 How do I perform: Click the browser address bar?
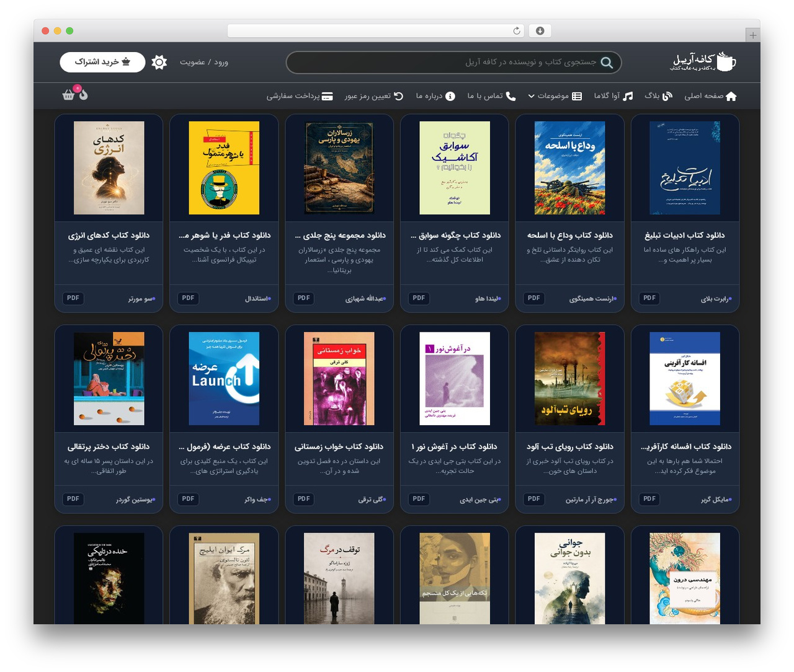click(376, 31)
